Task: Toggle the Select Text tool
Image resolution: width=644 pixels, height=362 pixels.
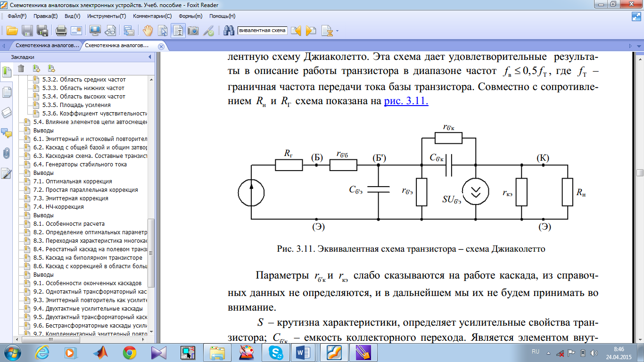Action: [178, 31]
